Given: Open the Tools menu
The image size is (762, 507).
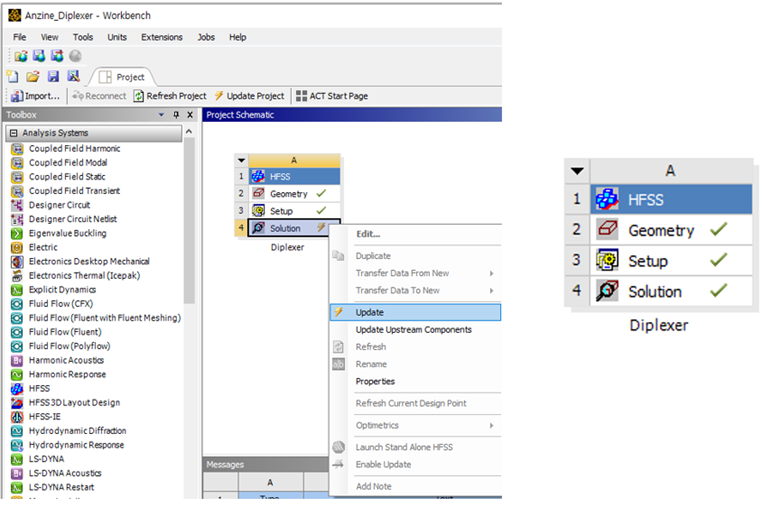Looking at the screenshot, I should pos(83,37).
